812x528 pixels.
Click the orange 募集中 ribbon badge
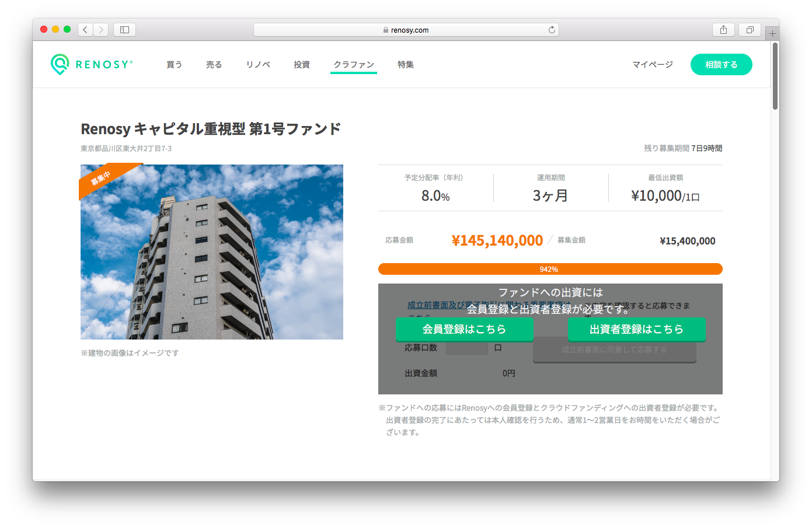pyautogui.click(x=101, y=178)
